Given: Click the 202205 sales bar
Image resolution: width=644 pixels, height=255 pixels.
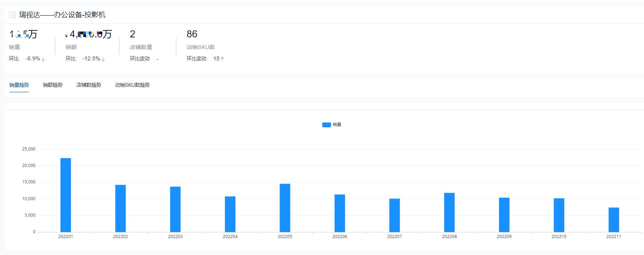Looking at the screenshot, I should [x=285, y=208].
